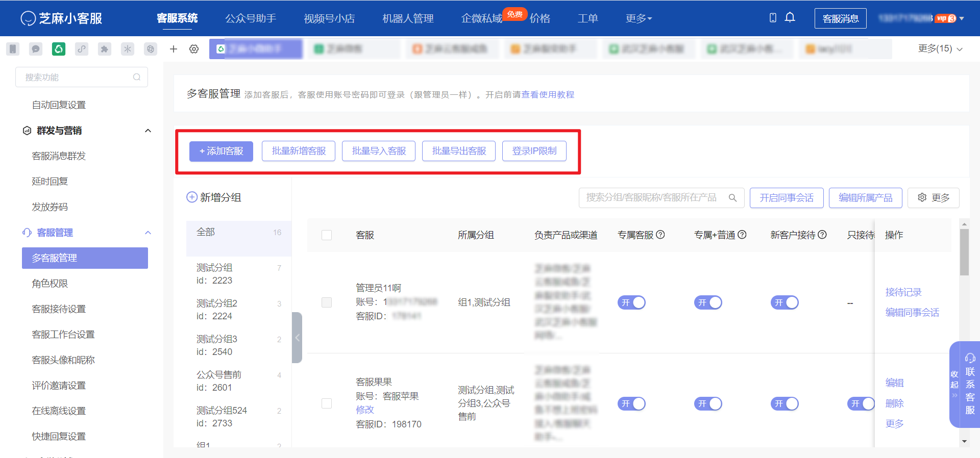Click the 搜索分组/客服昵称 search field
The height and width of the screenshot is (458, 980).
[x=661, y=198]
